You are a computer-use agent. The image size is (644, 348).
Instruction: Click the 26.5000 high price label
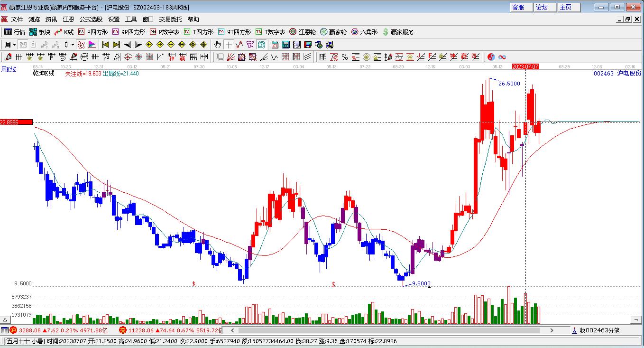tap(509, 84)
